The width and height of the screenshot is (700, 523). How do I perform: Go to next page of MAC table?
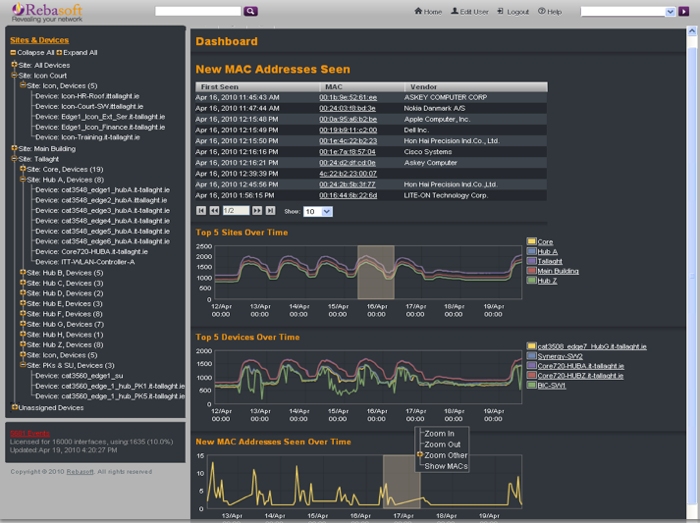pyautogui.click(x=257, y=211)
